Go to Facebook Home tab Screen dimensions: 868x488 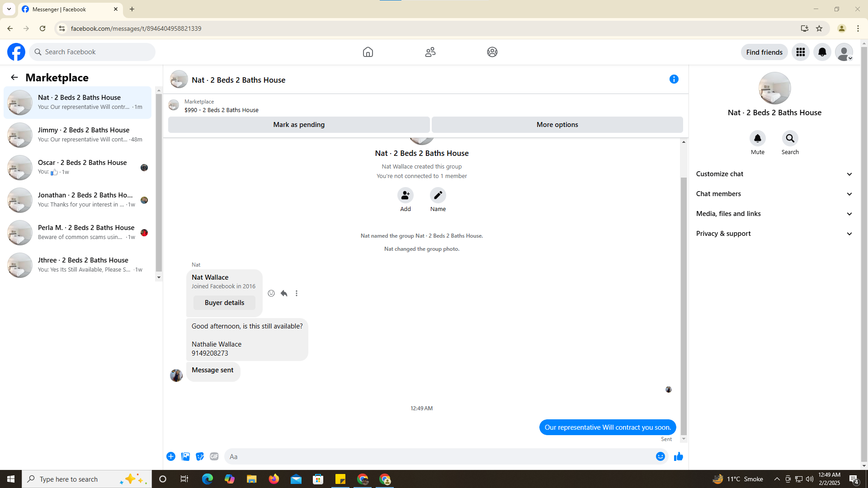tap(368, 52)
